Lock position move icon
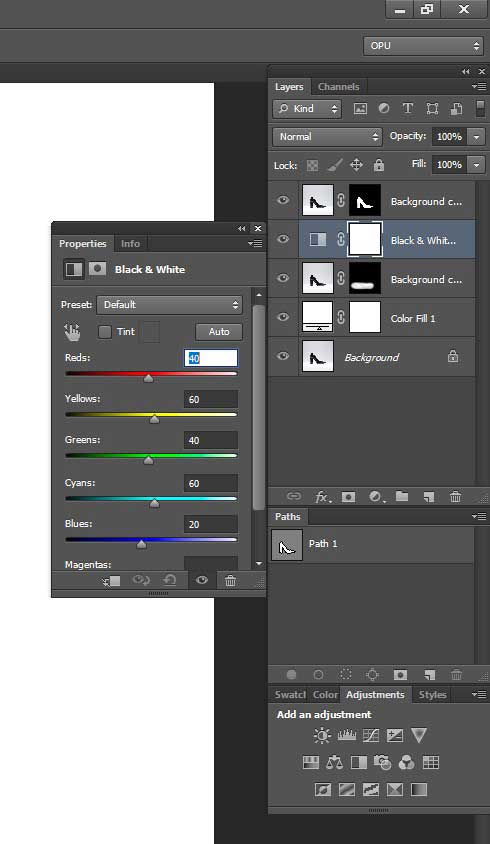 point(356,165)
